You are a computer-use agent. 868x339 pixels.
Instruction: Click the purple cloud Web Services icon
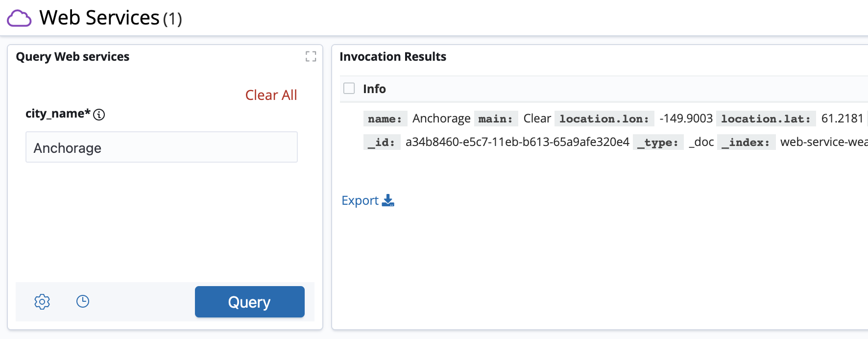click(x=19, y=19)
